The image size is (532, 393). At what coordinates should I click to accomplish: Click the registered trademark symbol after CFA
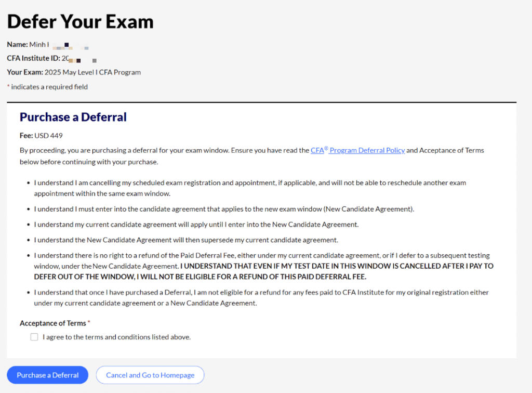click(326, 148)
